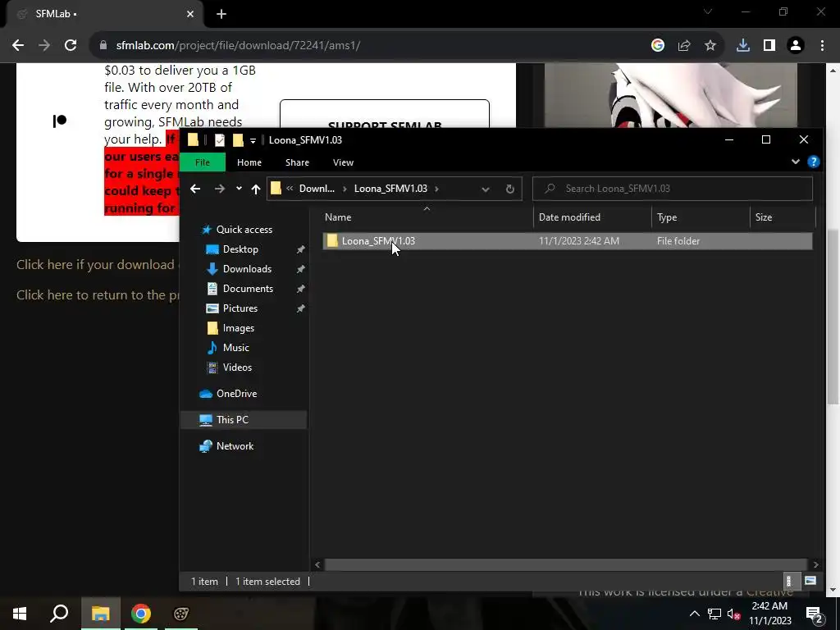Click the Explorer forward arrow button
This screenshot has width=840, height=630.
pos(220,189)
